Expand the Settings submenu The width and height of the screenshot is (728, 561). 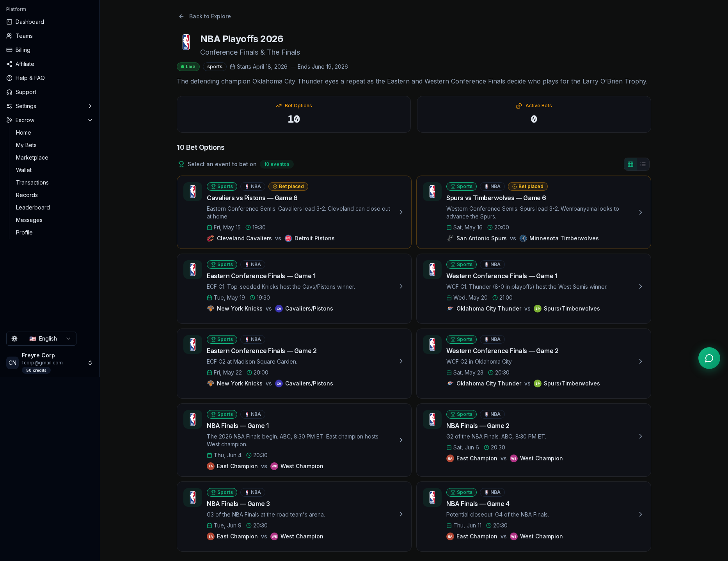click(x=90, y=106)
